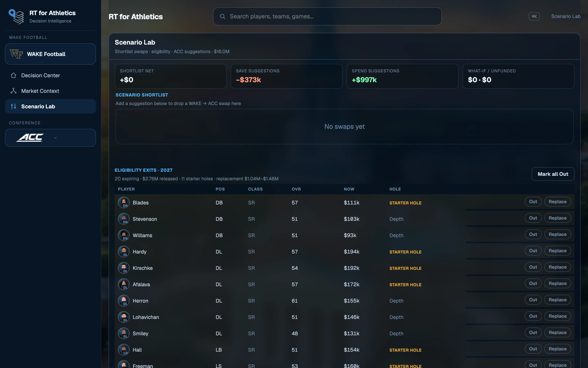Select the WAKE Football team card
The width and height of the screenshot is (588, 368).
[50, 54]
